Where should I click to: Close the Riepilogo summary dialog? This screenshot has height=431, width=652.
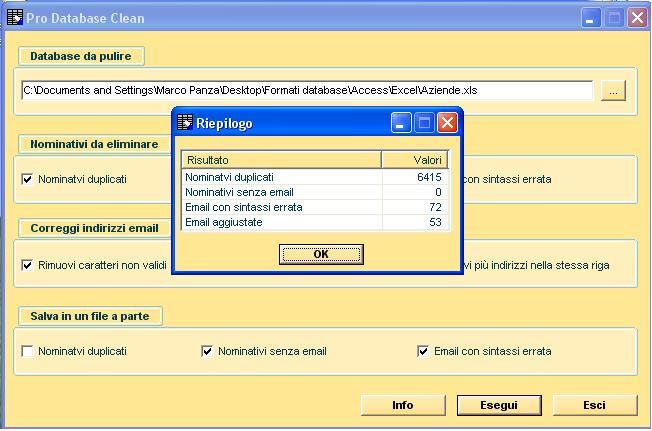point(447,123)
